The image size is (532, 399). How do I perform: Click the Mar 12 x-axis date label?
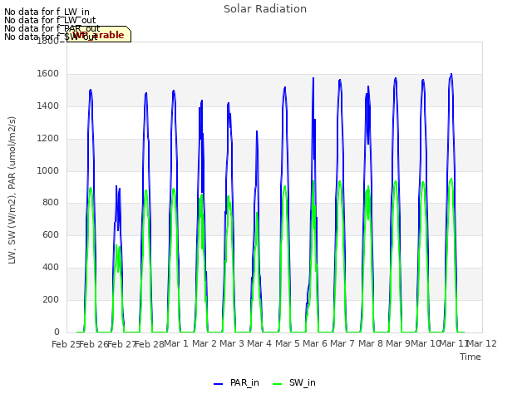tap(482, 343)
